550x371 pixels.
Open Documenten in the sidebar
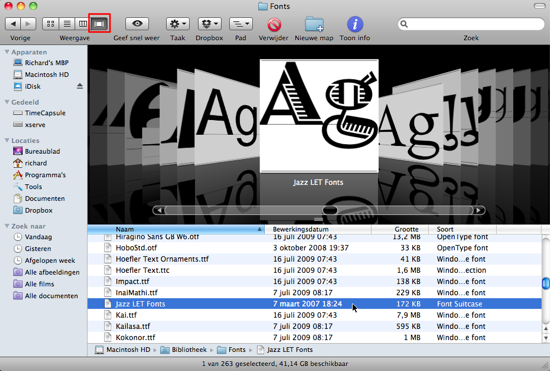click(x=39, y=198)
